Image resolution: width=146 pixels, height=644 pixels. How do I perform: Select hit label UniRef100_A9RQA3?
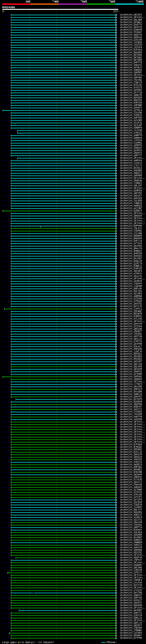coord(131,70)
